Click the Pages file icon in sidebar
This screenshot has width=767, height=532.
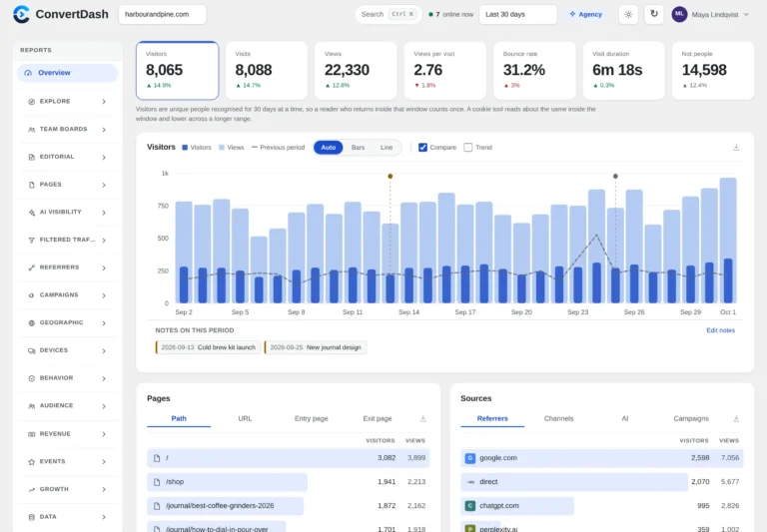point(31,185)
